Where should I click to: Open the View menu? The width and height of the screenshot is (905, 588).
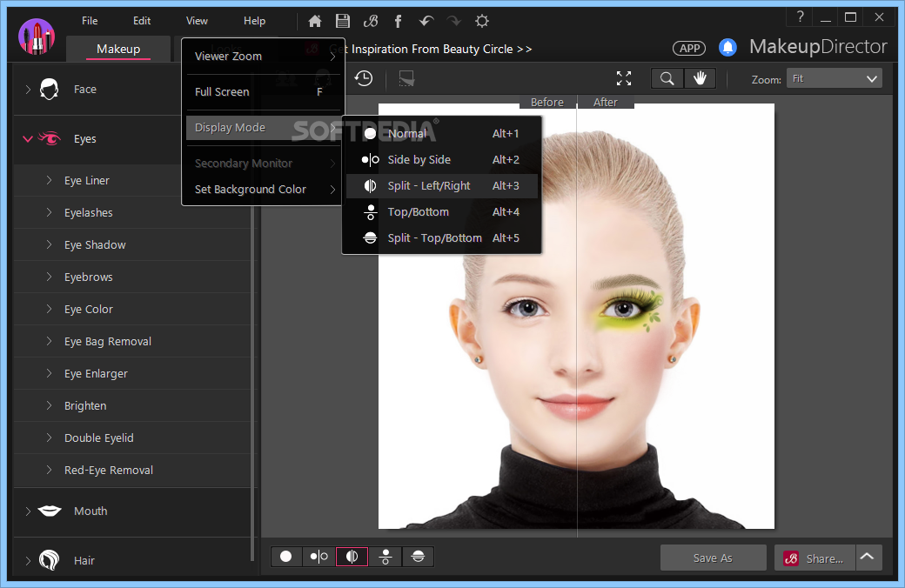197,21
